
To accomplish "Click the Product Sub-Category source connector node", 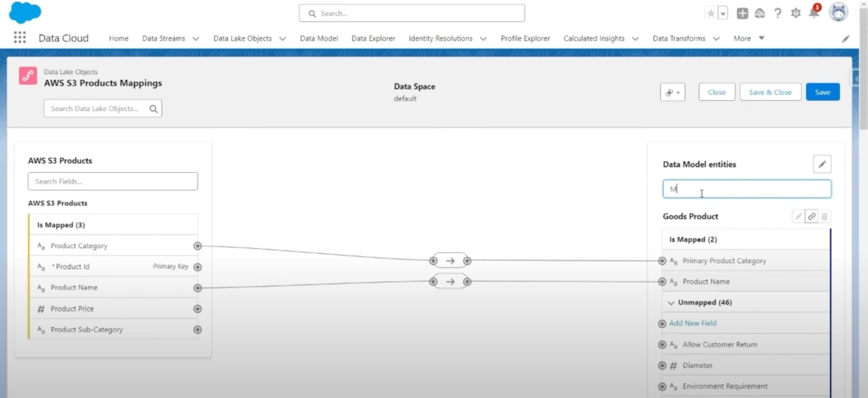I will [x=197, y=330].
